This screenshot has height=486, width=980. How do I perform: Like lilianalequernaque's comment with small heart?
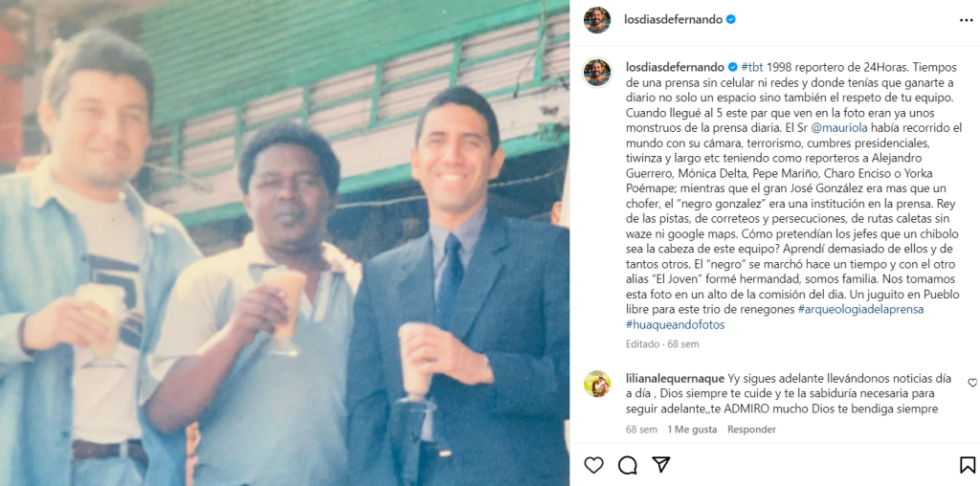(972, 383)
